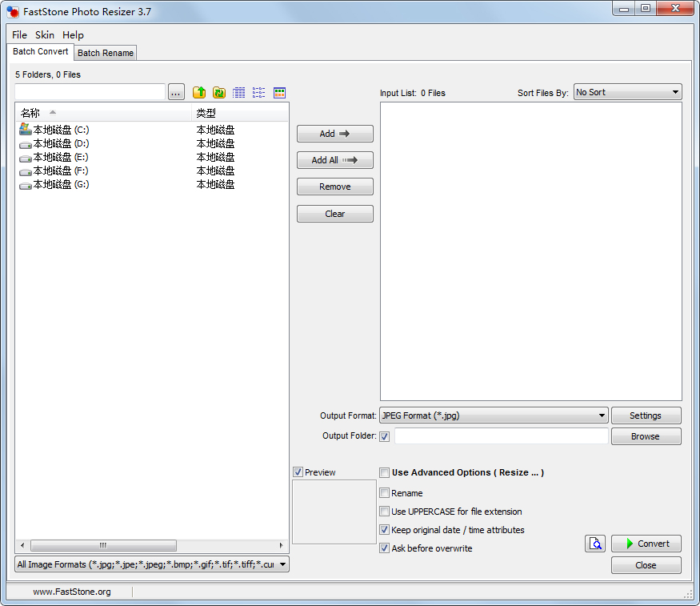Open the All Image Formats filter dropdown
Viewport: 700px width, 606px height.
[152, 564]
